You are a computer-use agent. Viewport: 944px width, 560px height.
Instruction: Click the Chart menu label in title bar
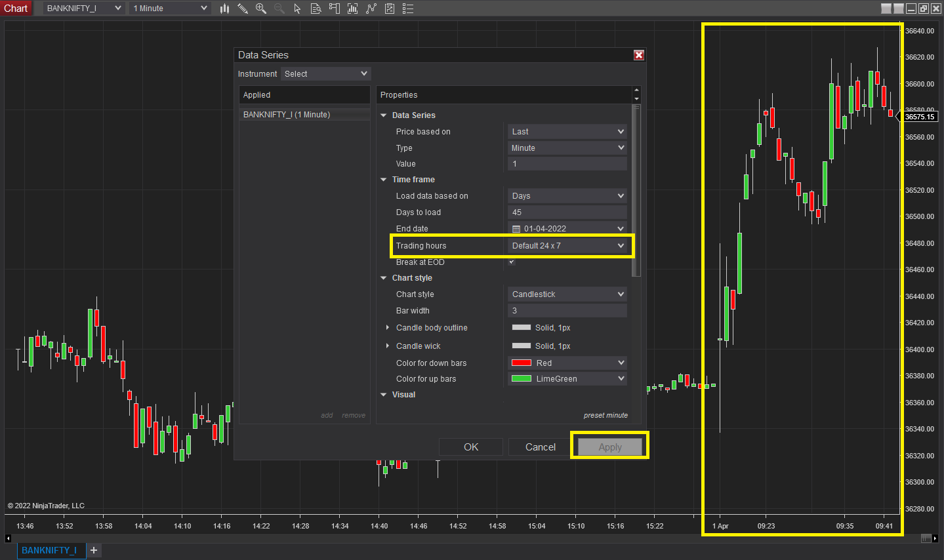coord(16,9)
